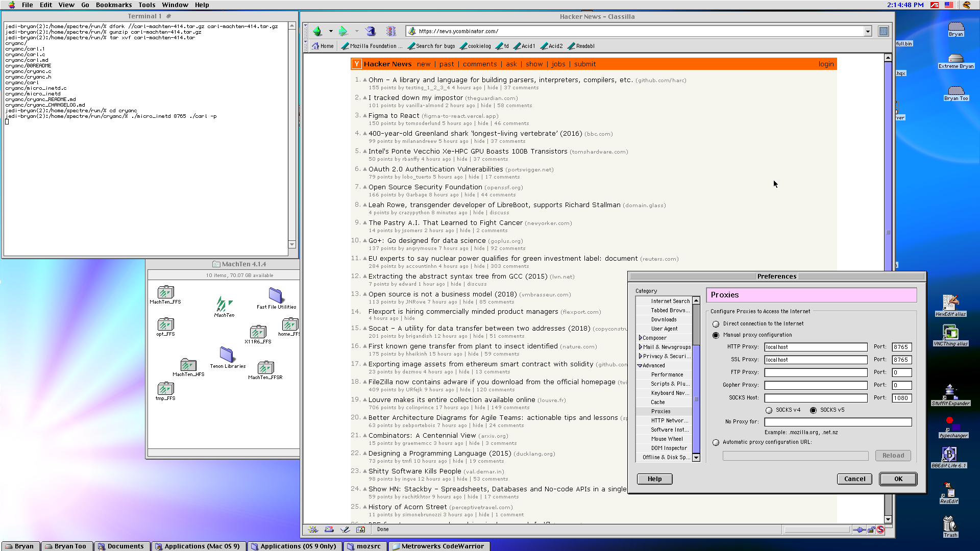Viewport: 980px width, 551px height.
Task: Open Address Book icon in Classilla status bar
Action: [361, 530]
